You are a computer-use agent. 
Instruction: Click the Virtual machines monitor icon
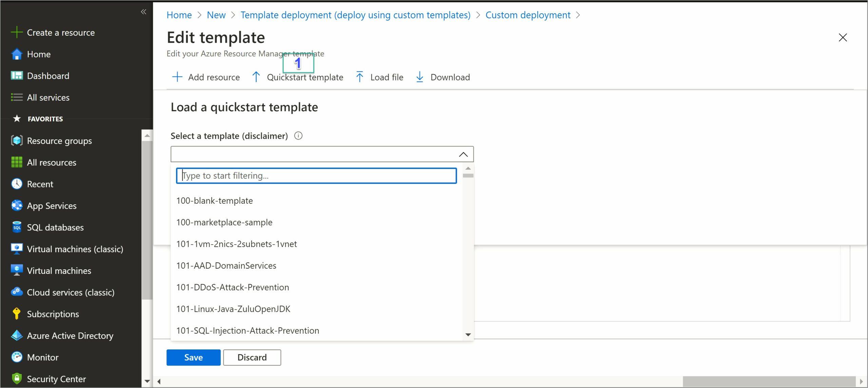pyautogui.click(x=17, y=270)
